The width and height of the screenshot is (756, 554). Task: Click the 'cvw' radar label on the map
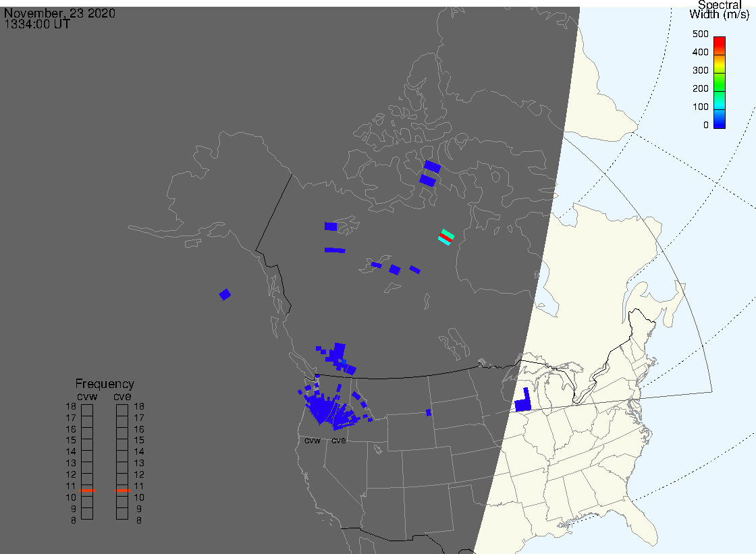coord(313,440)
